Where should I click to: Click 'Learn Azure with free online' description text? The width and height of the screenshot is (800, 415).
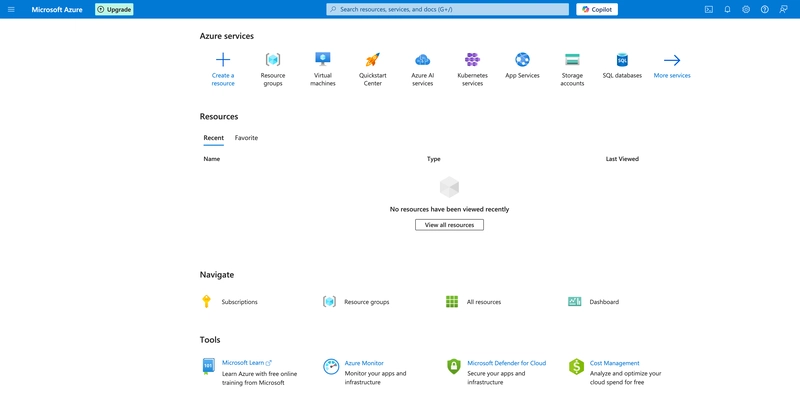coord(259,374)
